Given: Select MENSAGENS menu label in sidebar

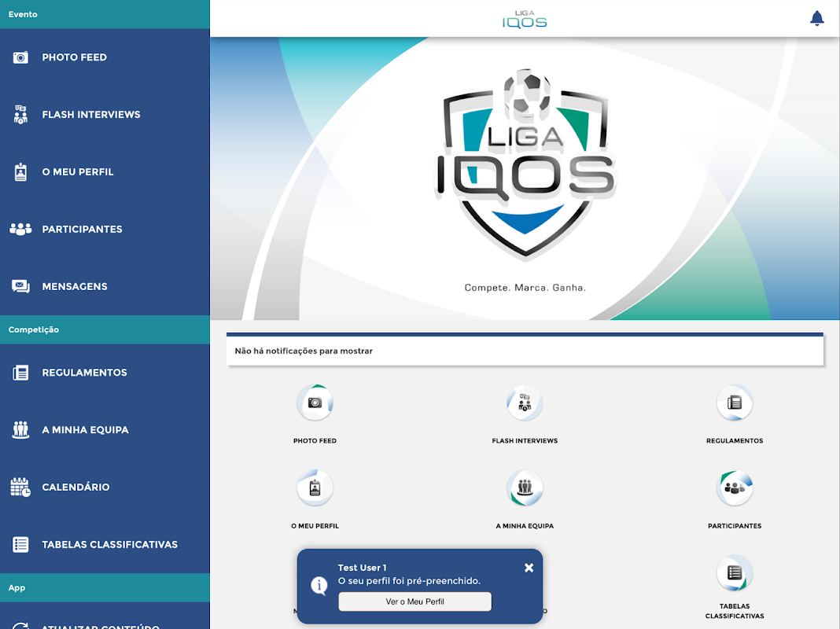Looking at the screenshot, I should coord(75,286).
